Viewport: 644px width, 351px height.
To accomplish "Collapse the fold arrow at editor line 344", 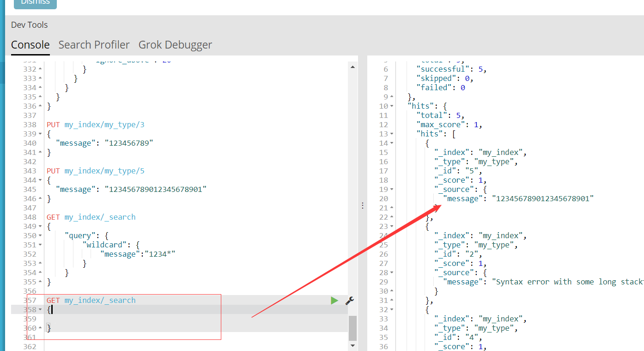I will 40,180.
